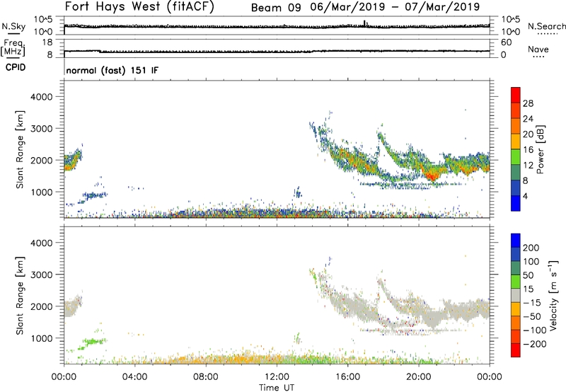Click the date range '06/Mar/2019 - 07/Mar/2019'
Image resolution: width=566 pixels, height=392 pixels.
point(395,7)
